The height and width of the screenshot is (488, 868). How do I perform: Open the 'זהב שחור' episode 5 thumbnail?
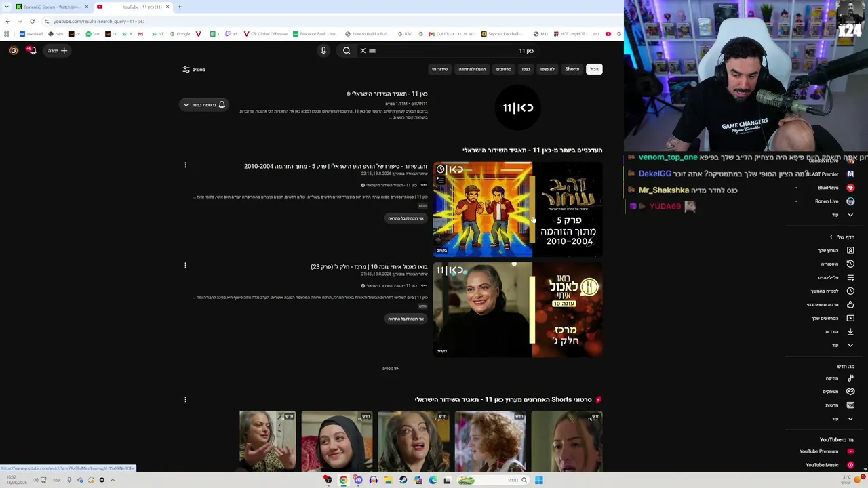[x=518, y=209]
